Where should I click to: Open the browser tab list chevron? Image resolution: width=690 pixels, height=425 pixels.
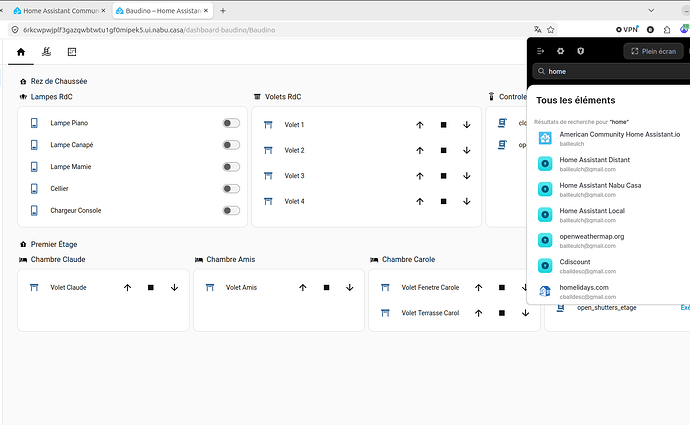651,11
